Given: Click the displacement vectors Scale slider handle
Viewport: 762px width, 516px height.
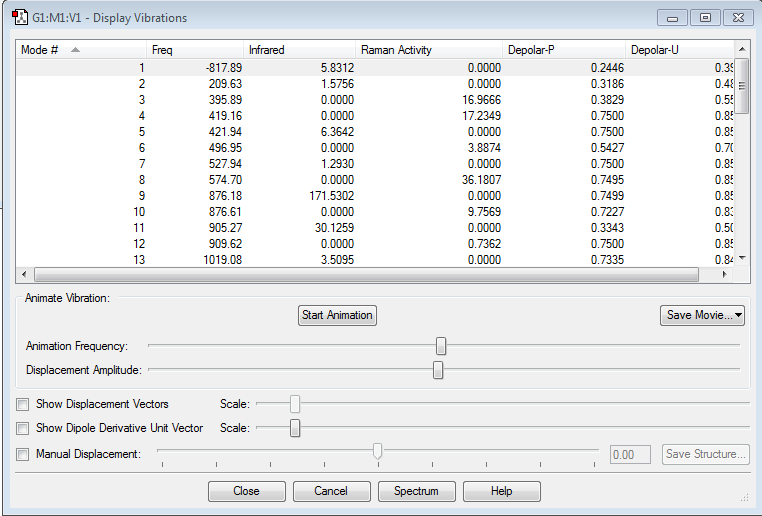Looking at the screenshot, I should pos(295,404).
